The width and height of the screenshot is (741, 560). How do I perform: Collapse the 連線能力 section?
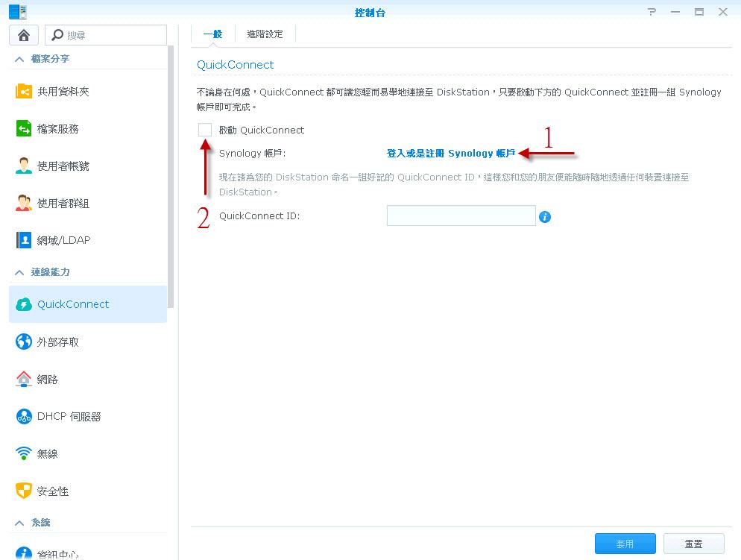coord(19,272)
